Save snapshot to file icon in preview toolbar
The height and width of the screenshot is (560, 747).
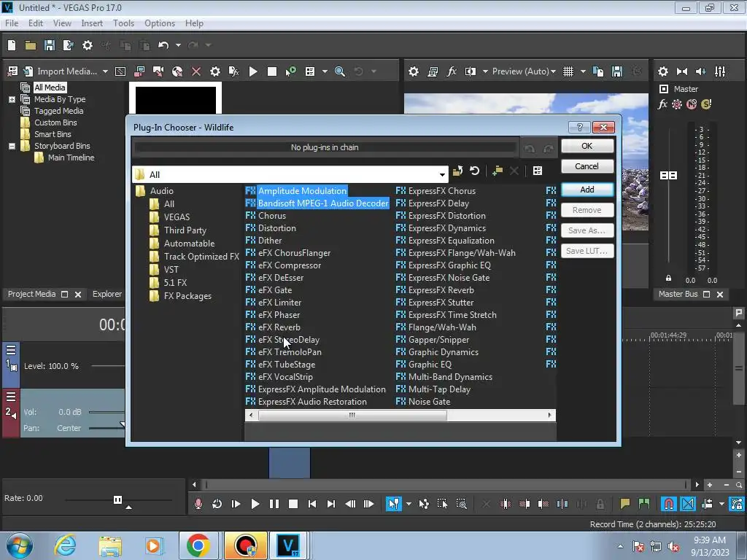[617, 71]
